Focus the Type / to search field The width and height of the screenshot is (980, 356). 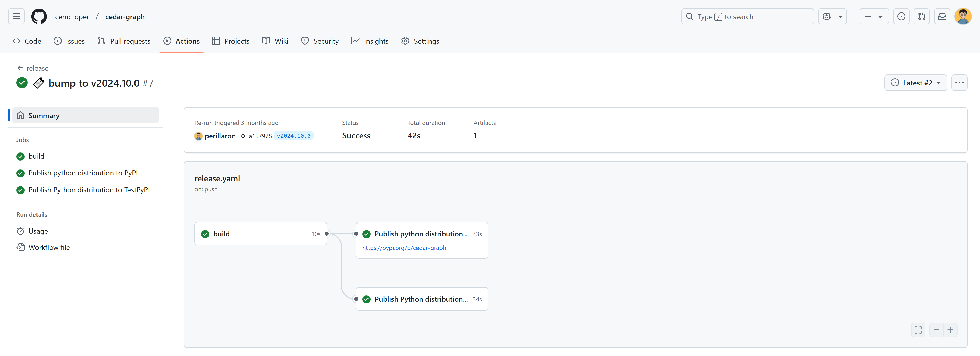click(747, 16)
